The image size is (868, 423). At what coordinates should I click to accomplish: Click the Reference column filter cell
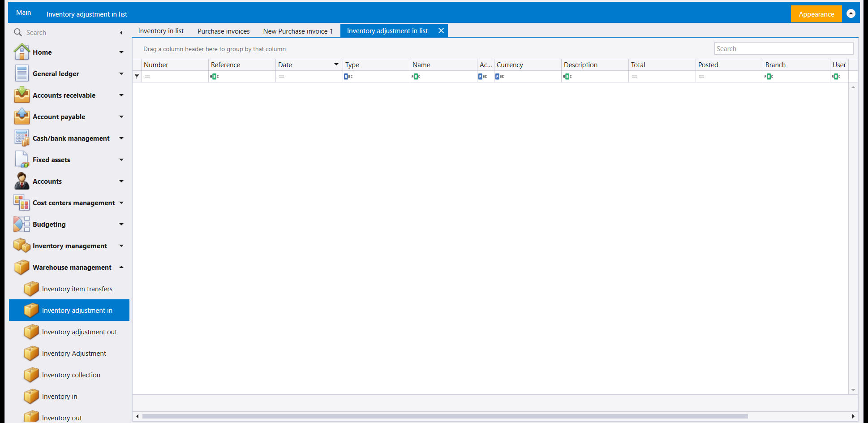pos(242,77)
